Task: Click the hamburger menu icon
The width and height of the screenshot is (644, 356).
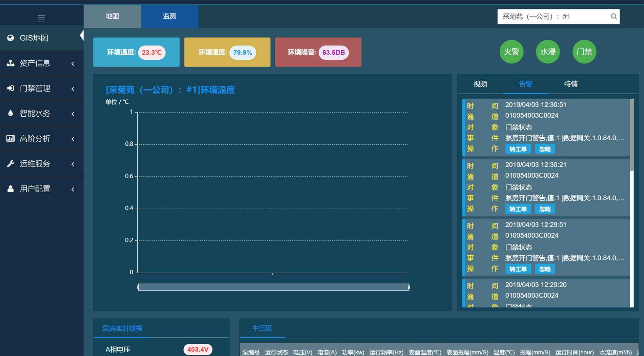Action: pyautogui.click(x=41, y=18)
